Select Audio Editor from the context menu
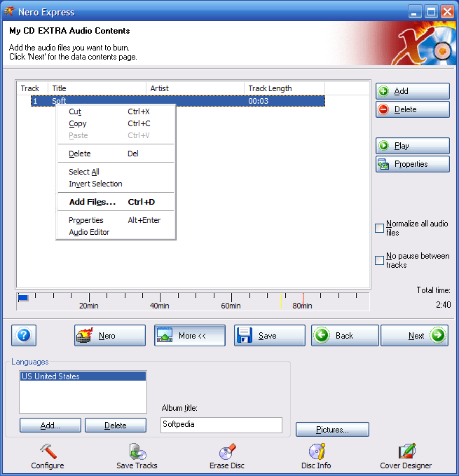This screenshot has height=476, width=459. click(x=89, y=232)
